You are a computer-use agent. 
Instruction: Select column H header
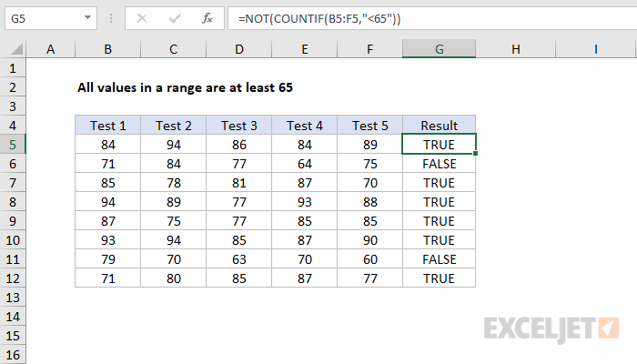coord(516,49)
